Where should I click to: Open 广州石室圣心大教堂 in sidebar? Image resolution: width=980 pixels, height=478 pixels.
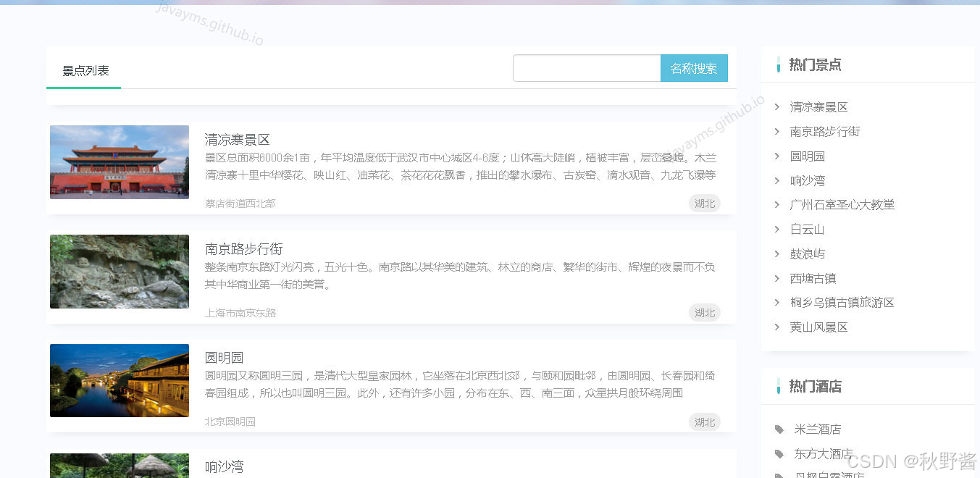click(842, 205)
